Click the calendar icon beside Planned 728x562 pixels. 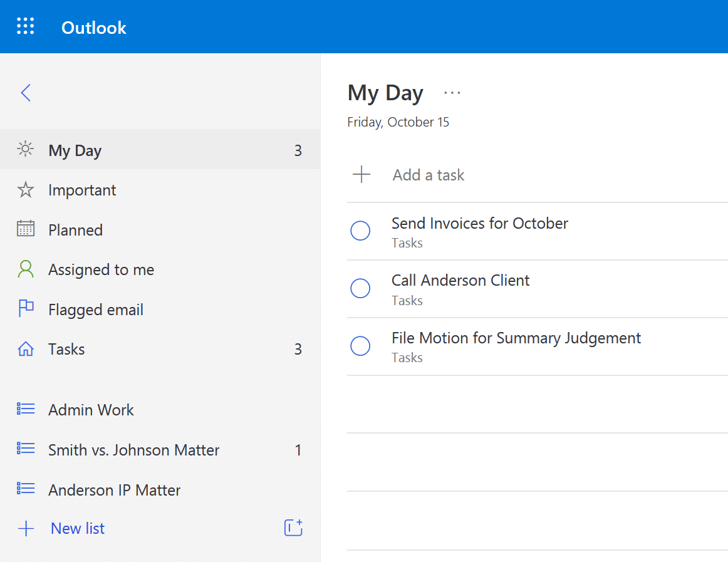click(26, 229)
